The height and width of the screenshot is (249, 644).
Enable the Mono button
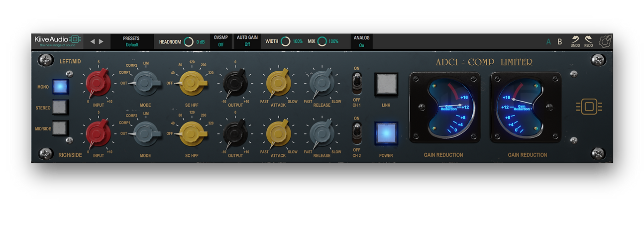point(60,87)
